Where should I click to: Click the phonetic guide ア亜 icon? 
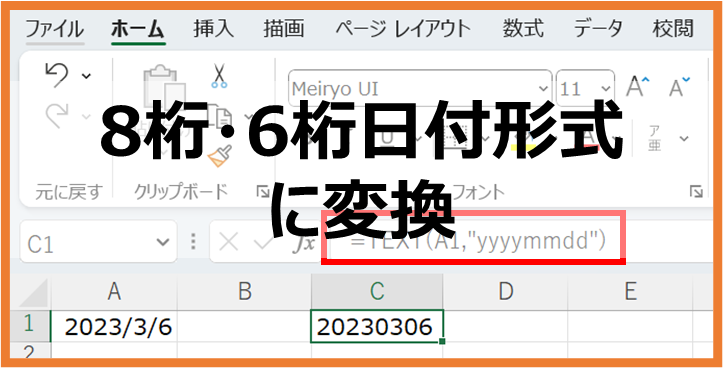655,138
